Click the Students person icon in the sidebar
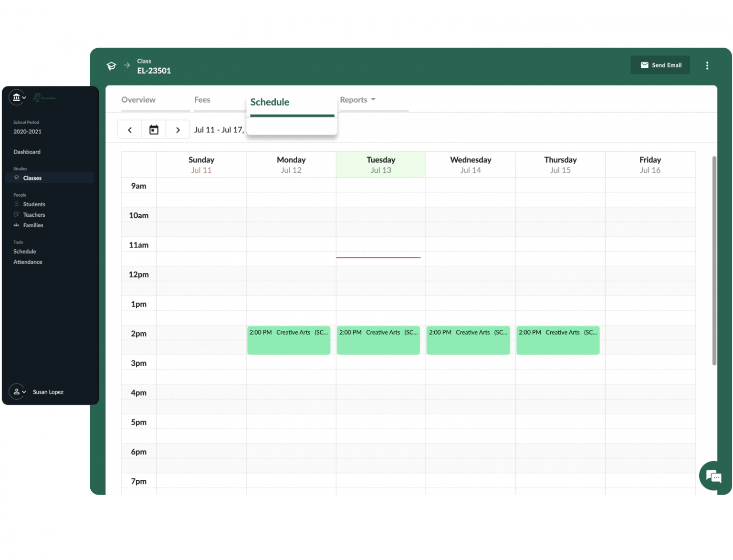Image resolution: width=733 pixels, height=560 pixels. (16, 204)
